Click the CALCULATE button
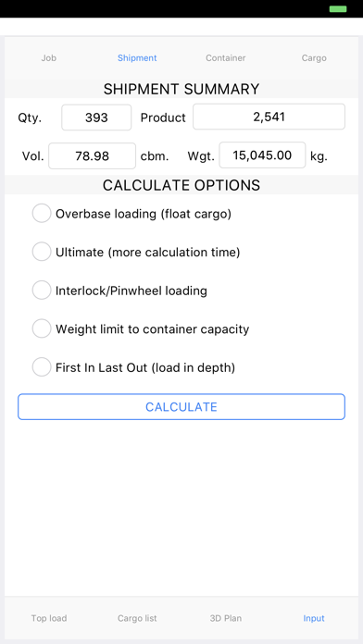363x644 pixels. coord(181,406)
